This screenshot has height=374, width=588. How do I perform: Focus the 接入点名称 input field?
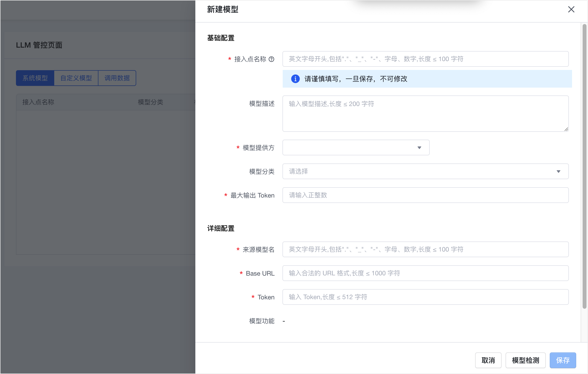click(x=425, y=59)
